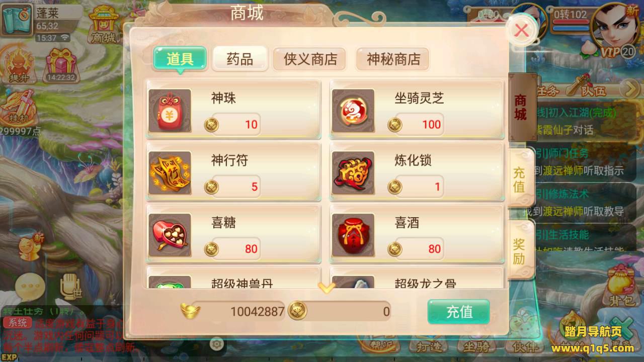Click the green 充值 recharge button
644x362 pixels.
pyautogui.click(x=459, y=312)
